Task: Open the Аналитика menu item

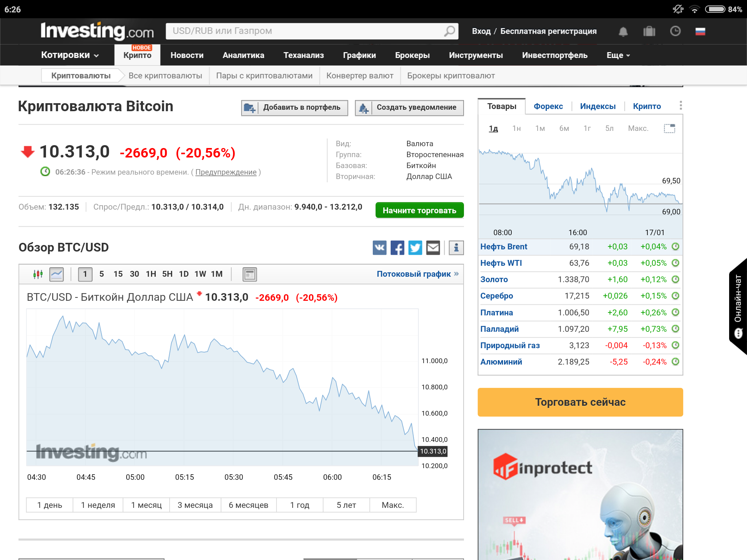Action: pyautogui.click(x=243, y=55)
